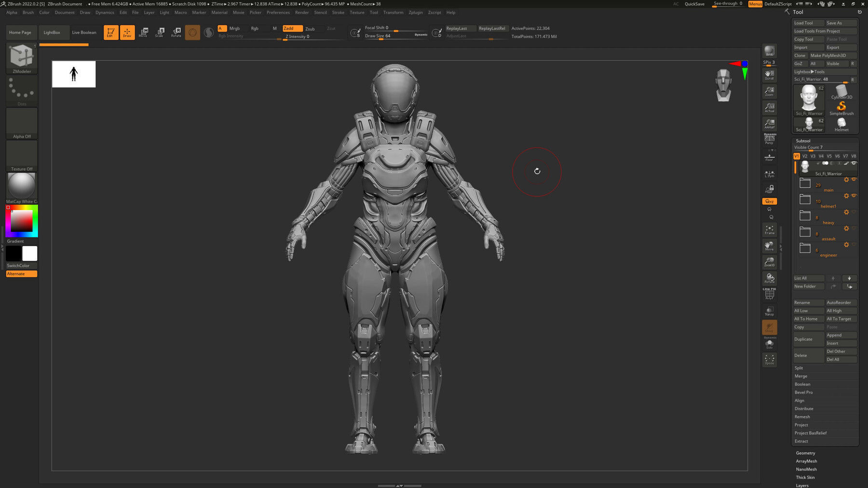The height and width of the screenshot is (488, 868).
Task: Expand the engineer subtool folder
Action: tap(805, 248)
